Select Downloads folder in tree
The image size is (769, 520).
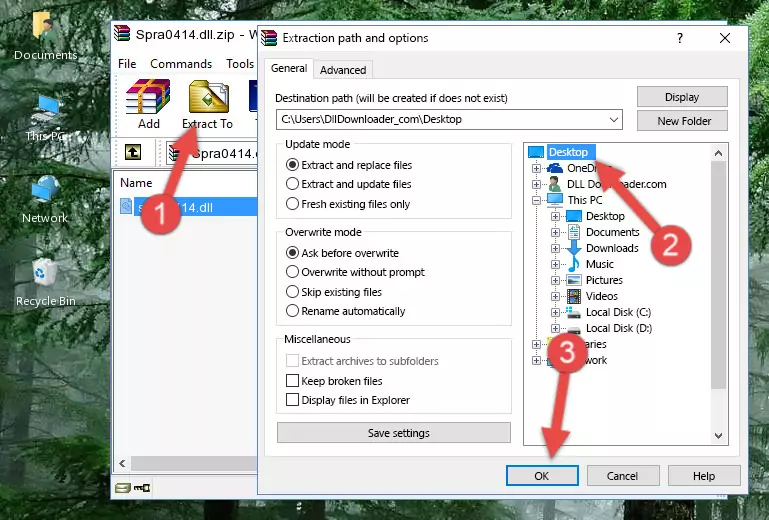pos(612,248)
